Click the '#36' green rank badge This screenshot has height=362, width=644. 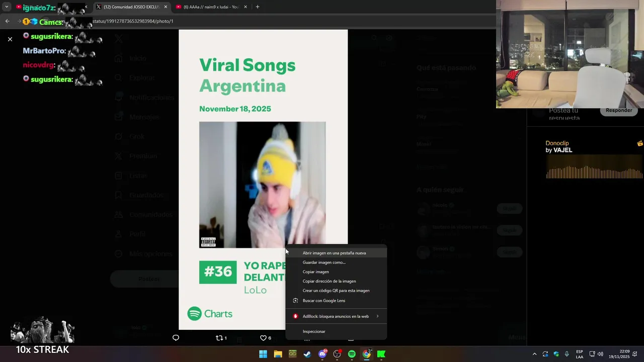click(218, 272)
